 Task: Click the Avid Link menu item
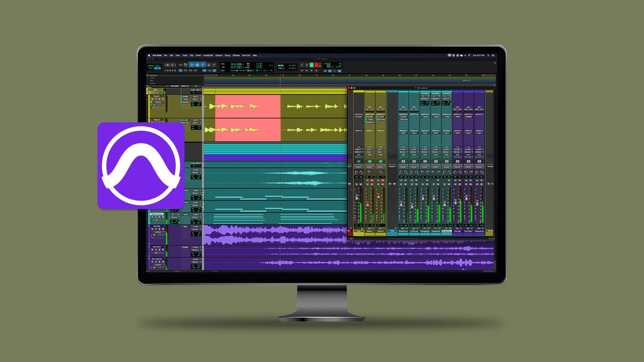[x=246, y=55]
